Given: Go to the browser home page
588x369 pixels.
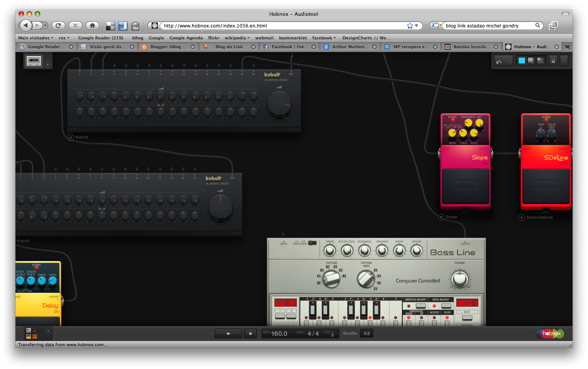Looking at the screenshot, I should click(92, 26).
